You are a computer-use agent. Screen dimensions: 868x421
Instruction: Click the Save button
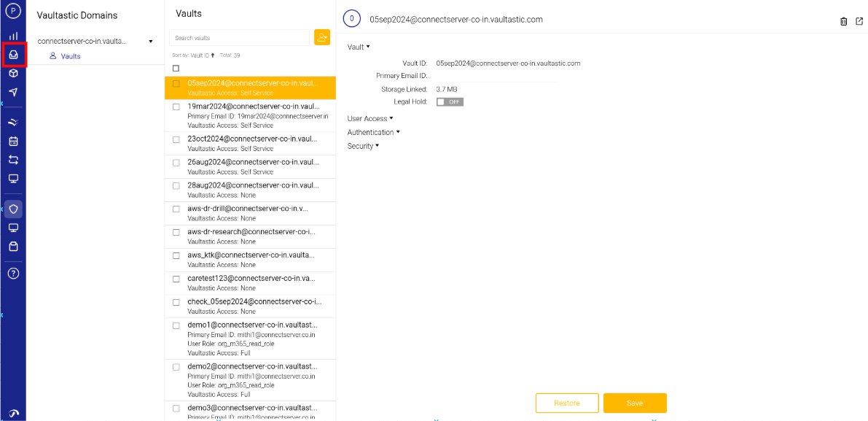pos(635,403)
